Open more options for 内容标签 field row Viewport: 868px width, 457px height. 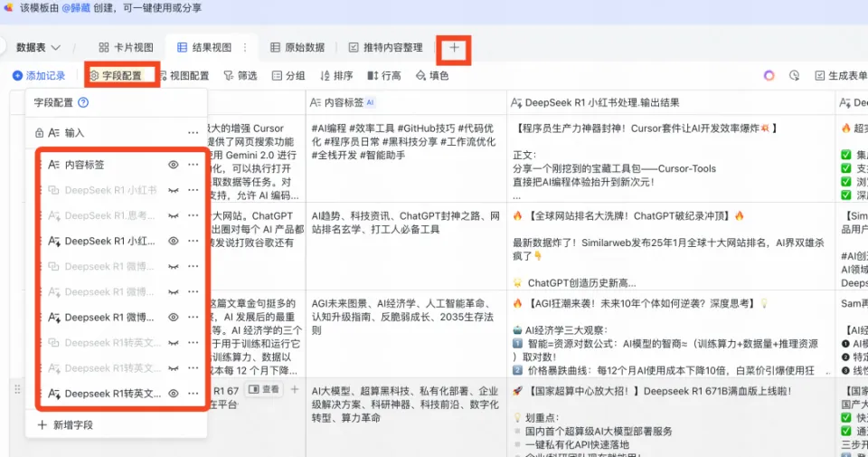(193, 165)
